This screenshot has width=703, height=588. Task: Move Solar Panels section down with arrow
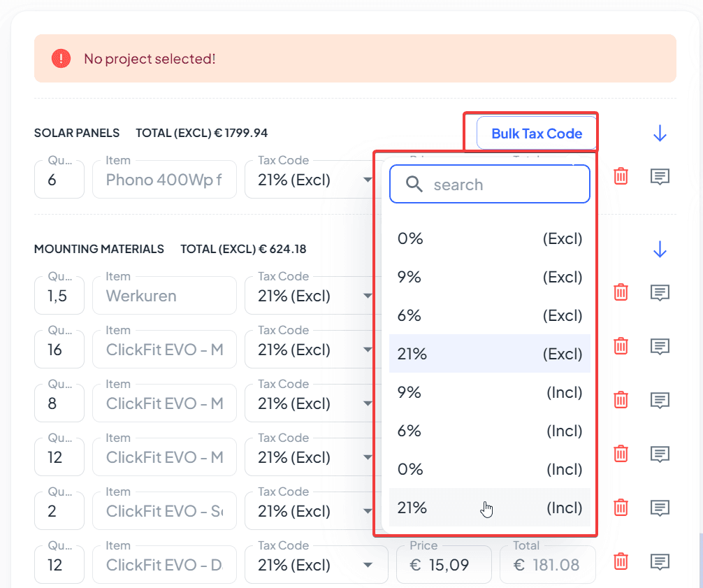(x=660, y=134)
